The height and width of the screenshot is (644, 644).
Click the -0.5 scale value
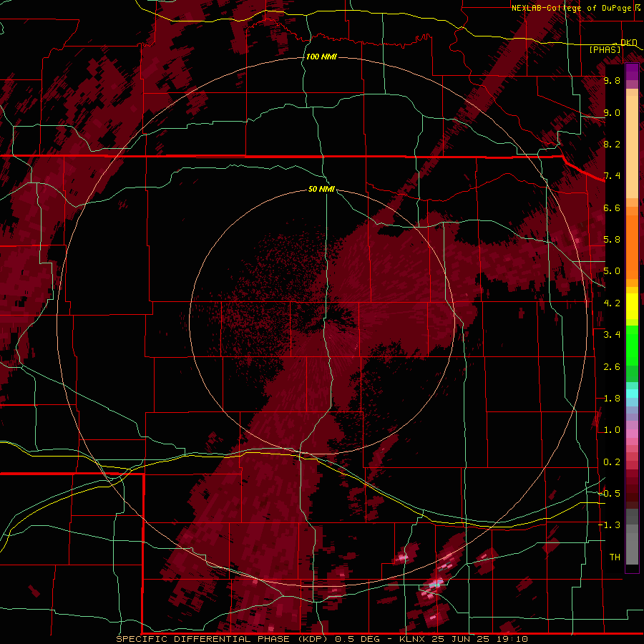[610, 494]
